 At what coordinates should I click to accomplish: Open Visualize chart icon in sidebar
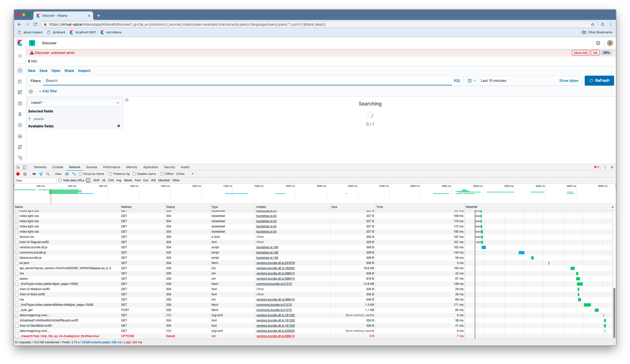[x=20, y=81]
